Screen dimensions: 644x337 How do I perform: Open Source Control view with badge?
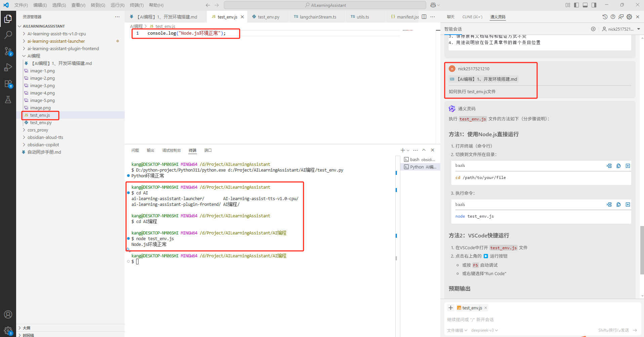click(8, 51)
